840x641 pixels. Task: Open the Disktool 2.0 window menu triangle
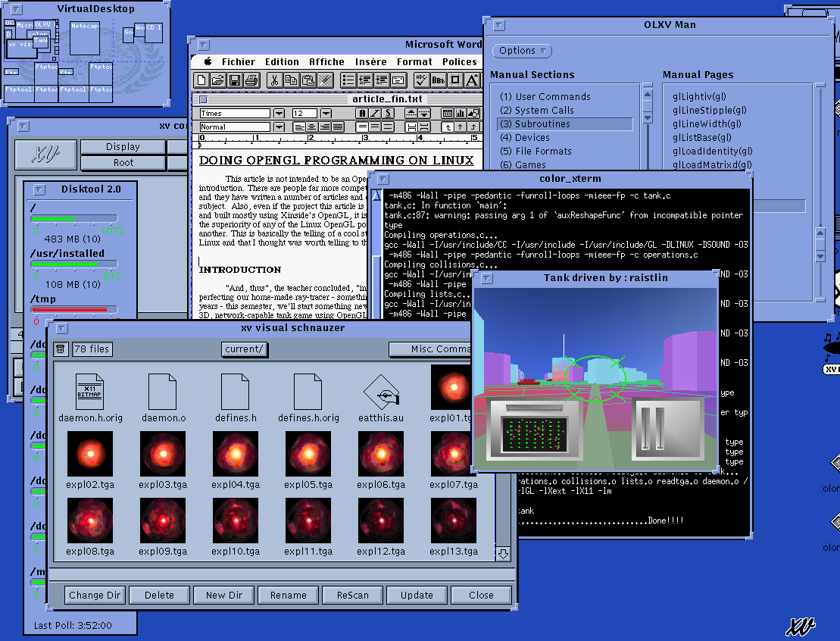[39, 189]
